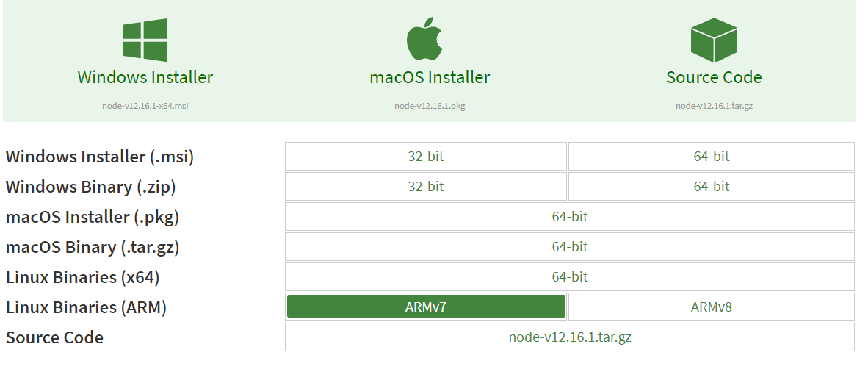The width and height of the screenshot is (868, 369).
Task: Click the Linux Binaries (ARM) row label
Action: [x=86, y=307]
